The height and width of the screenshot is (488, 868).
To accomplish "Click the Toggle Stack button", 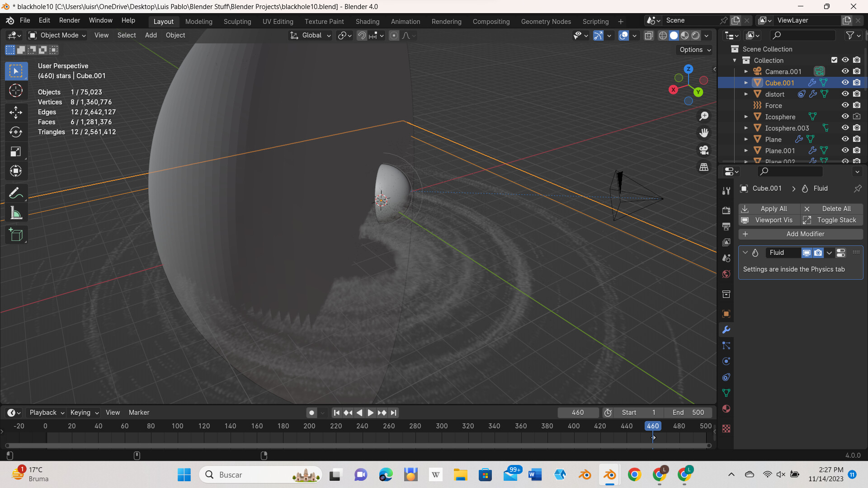I will click(832, 220).
